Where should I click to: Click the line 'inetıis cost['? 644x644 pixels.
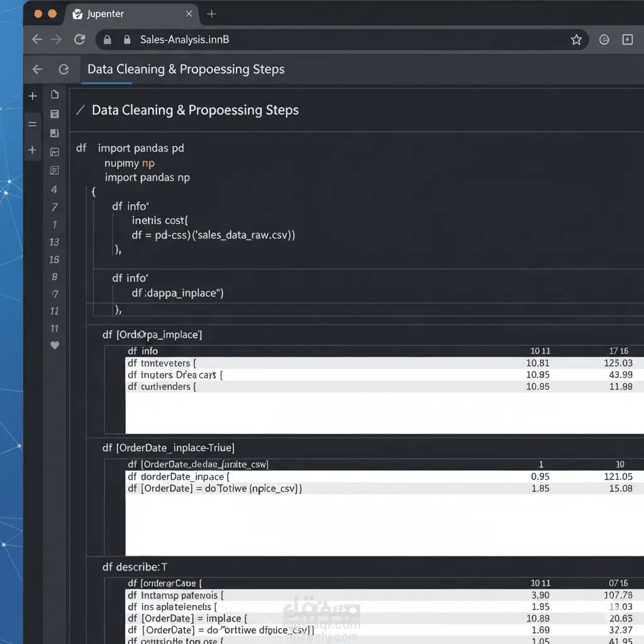point(160,221)
